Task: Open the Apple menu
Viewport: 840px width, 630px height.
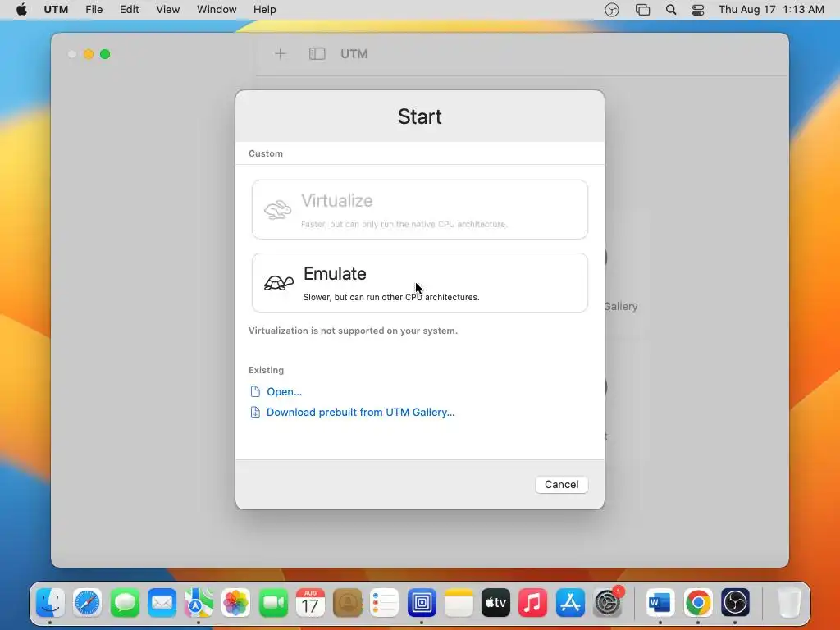Action: pyautogui.click(x=21, y=10)
